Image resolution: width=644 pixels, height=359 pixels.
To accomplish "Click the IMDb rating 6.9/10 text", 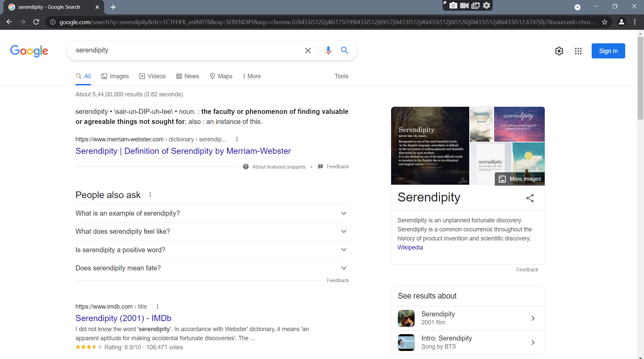I will [x=123, y=347].
